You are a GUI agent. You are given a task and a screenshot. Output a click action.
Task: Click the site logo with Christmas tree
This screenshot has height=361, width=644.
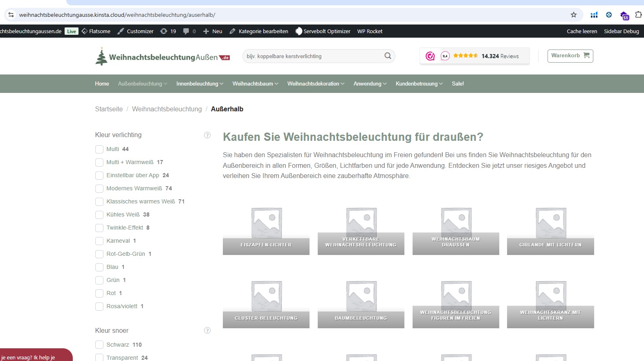(x=162, y=56)
